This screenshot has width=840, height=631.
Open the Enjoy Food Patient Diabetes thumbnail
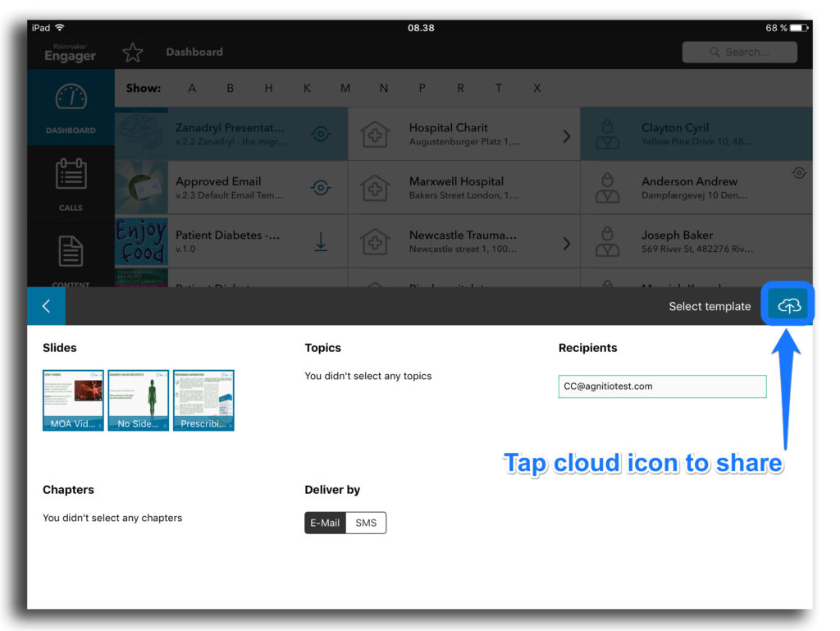click(142, 241)
